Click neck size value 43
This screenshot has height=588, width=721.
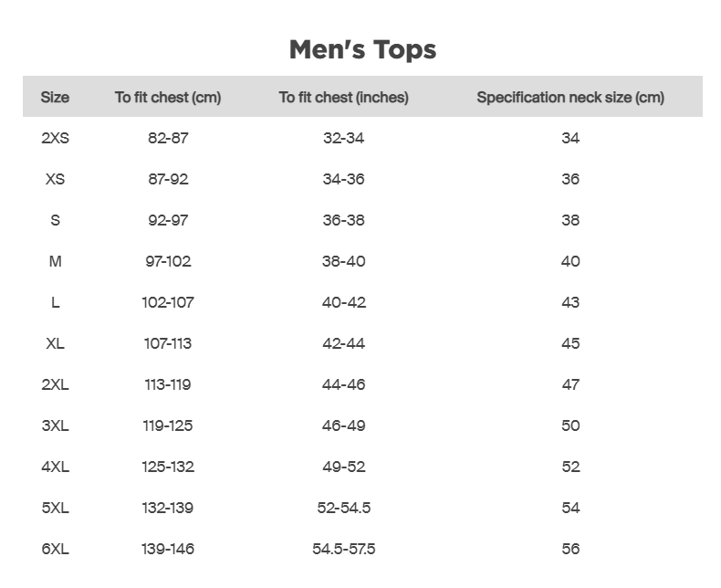[x=570, y=302]
